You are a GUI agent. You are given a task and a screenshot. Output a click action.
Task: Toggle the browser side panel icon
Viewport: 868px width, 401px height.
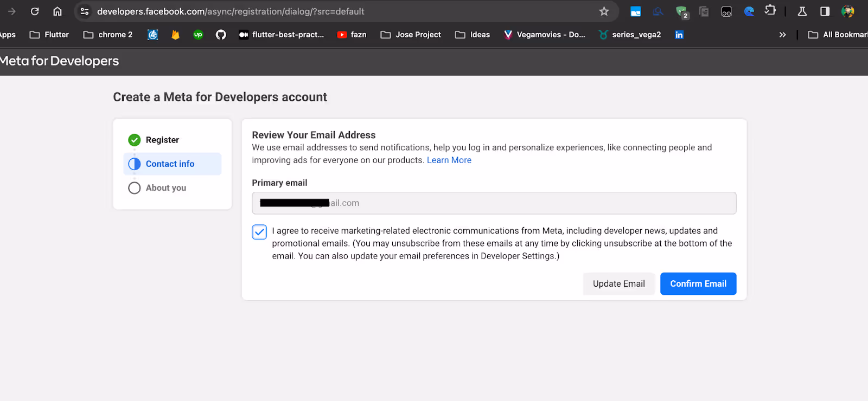tap(825, 11)
